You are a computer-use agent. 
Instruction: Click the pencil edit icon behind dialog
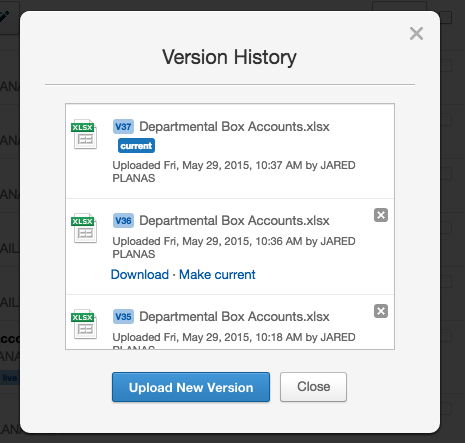pos(5,16)
